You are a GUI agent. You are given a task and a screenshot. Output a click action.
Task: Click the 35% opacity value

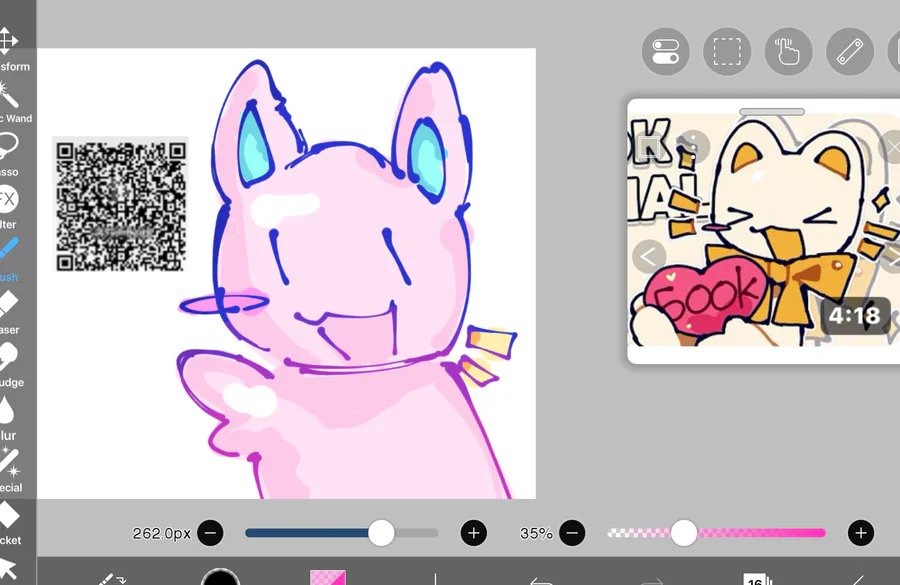536,533
